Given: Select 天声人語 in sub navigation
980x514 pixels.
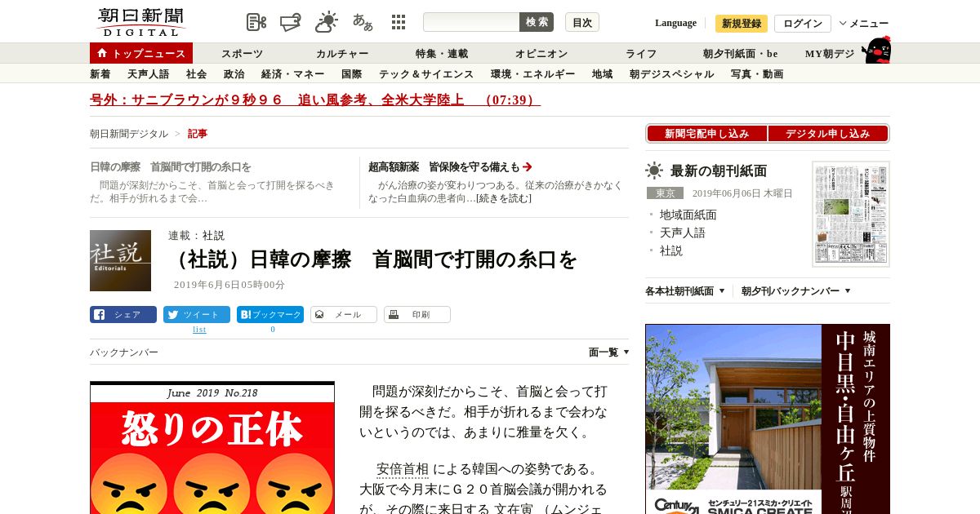Looking at the screenshot, I should pos(148,74).
